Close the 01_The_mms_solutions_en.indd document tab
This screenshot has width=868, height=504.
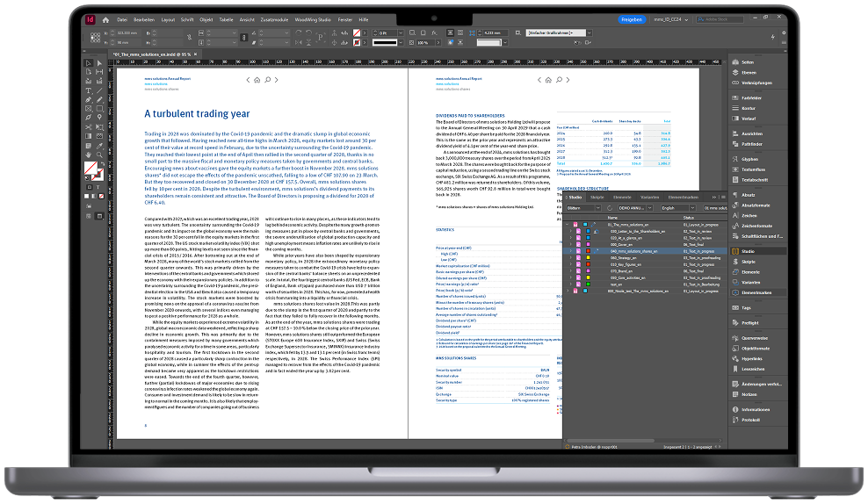click(195, 54)
